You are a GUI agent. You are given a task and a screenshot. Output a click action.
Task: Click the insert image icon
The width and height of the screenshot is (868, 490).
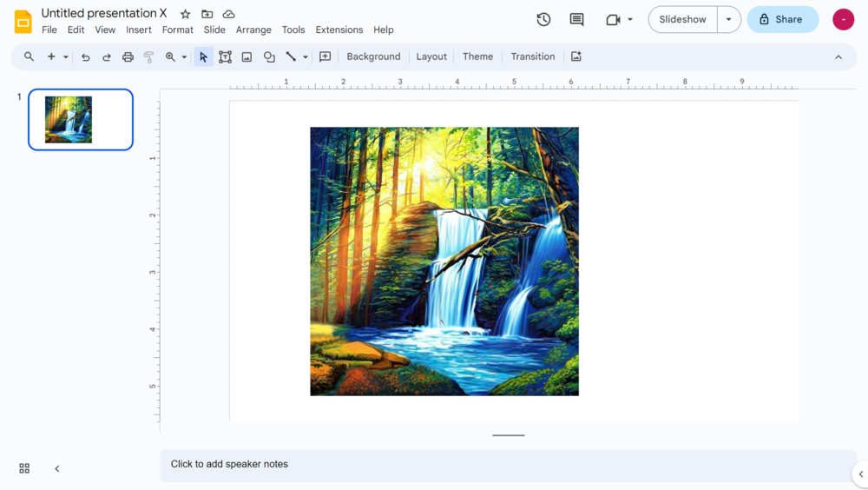(x=247, y=56)
